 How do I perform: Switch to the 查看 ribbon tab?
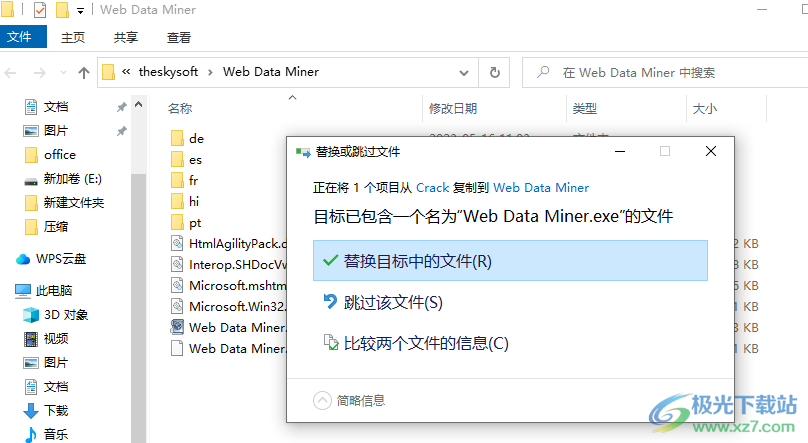coord(179,37)
